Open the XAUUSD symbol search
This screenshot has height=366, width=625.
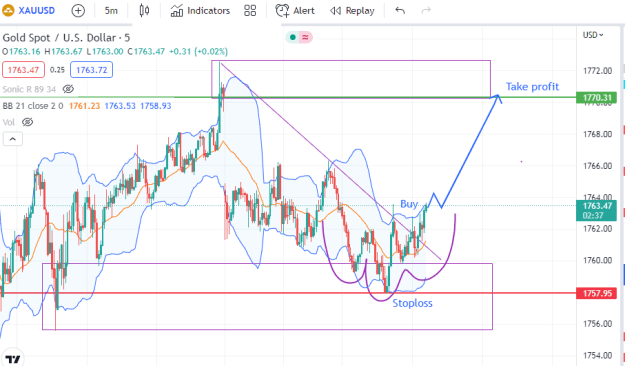tap(36, 11)
